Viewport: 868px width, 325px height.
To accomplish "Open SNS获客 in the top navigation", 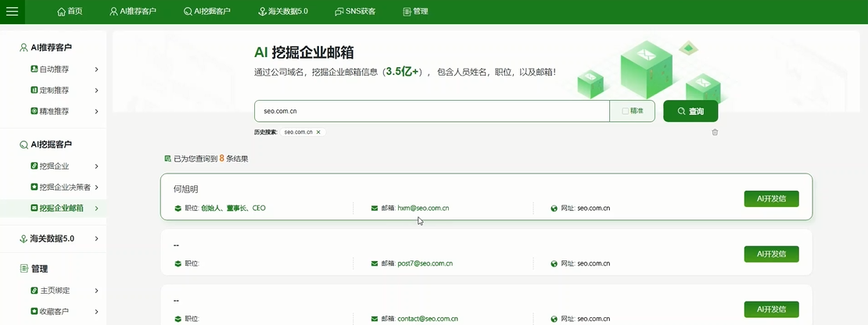I will tap(354, 12).
